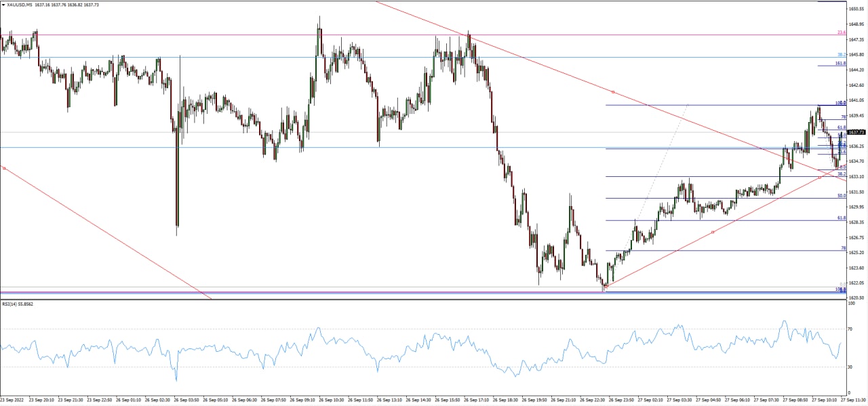Select the trendline's square anchor handle
Viewport: 868px width, 406px height.
[612, 92]
